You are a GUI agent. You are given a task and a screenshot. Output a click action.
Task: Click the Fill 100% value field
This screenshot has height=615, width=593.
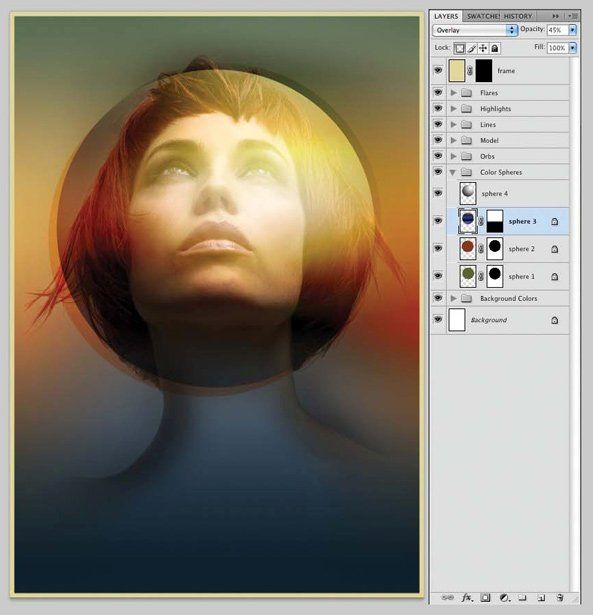point(557,48)
